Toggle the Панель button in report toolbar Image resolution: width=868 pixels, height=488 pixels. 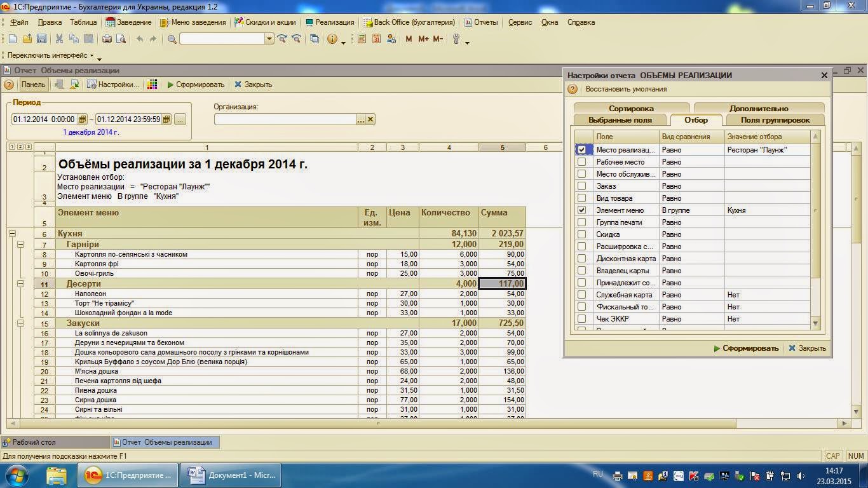(33, 85)
